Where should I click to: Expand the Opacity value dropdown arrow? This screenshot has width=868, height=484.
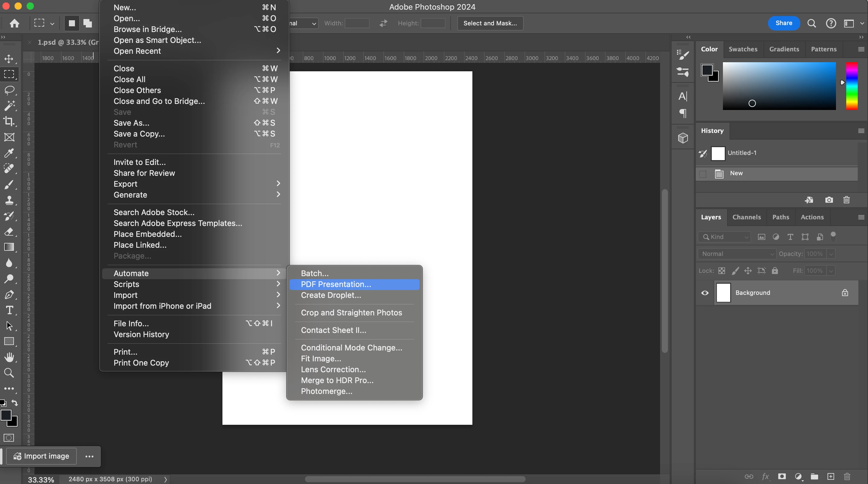pos(831,254)
